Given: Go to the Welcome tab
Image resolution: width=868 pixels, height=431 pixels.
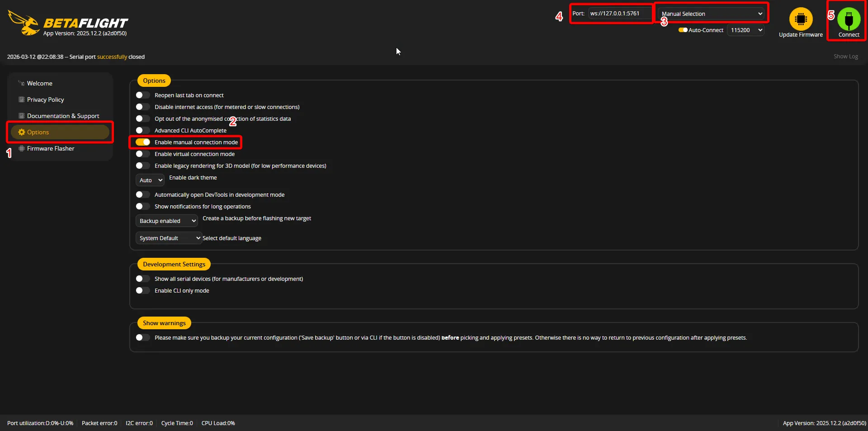Looking at the screenshot, I should [40, 83].
